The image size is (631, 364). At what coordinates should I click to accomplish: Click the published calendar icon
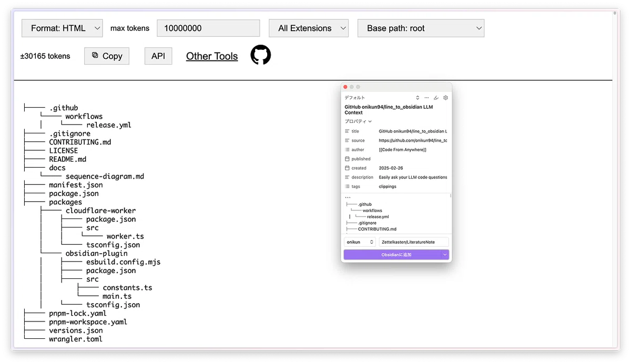click(347, 159)
